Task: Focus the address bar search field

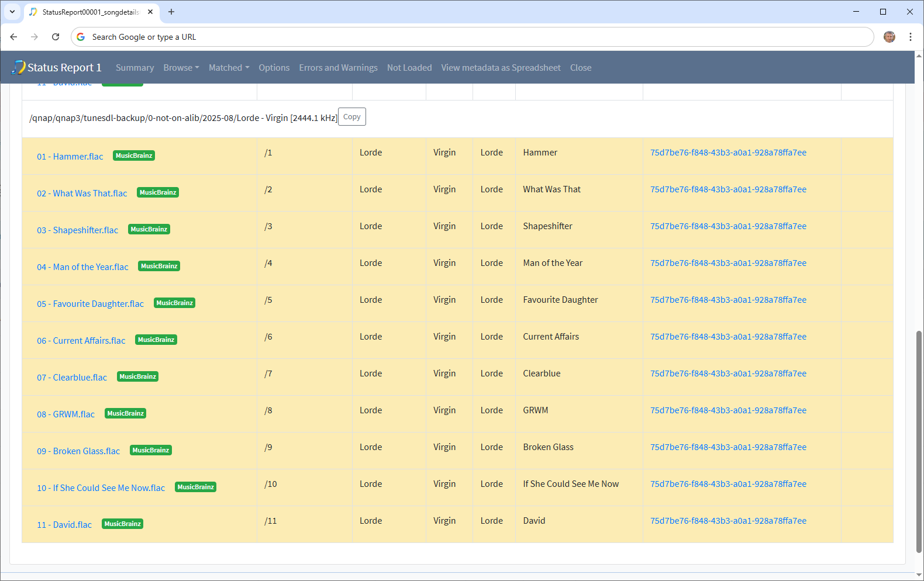Action: coord(468,37)
